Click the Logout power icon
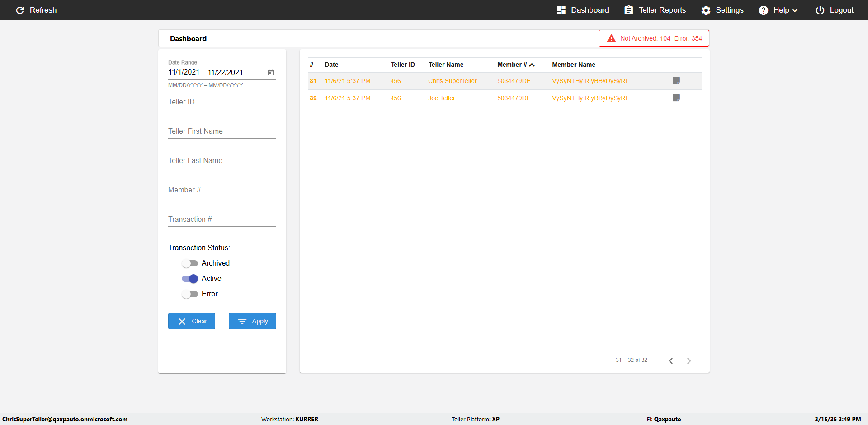 [820, 10]
